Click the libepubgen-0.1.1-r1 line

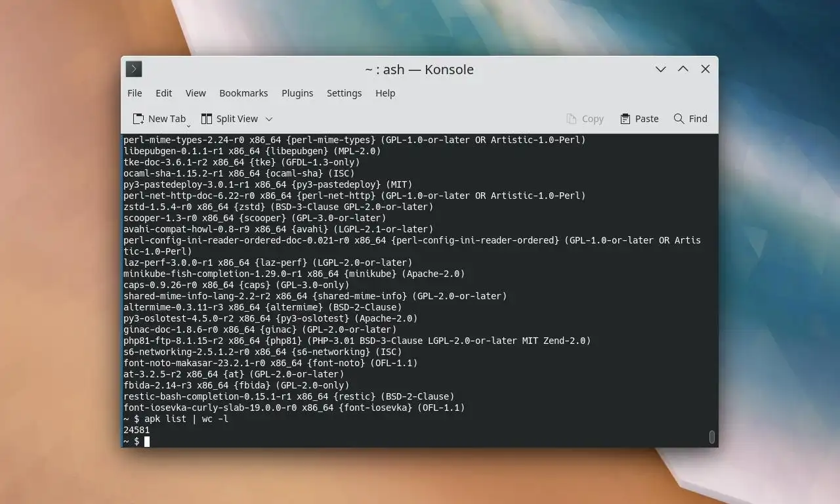coord(252,151)
